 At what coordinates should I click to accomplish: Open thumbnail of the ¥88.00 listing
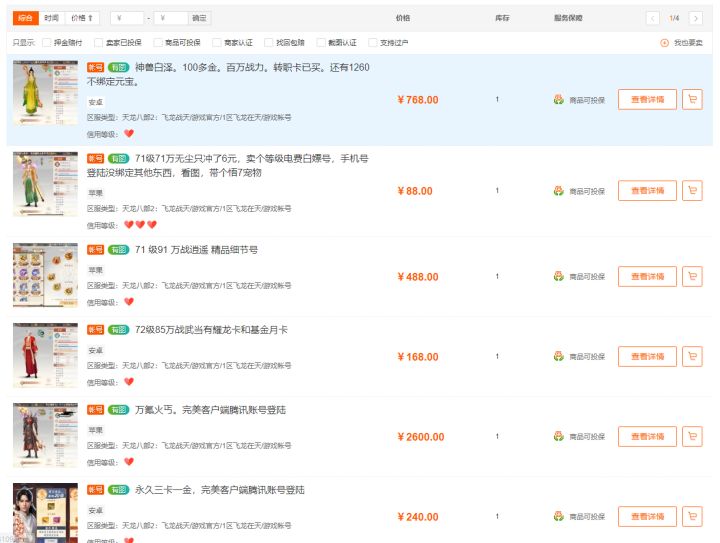click(45, 184)
